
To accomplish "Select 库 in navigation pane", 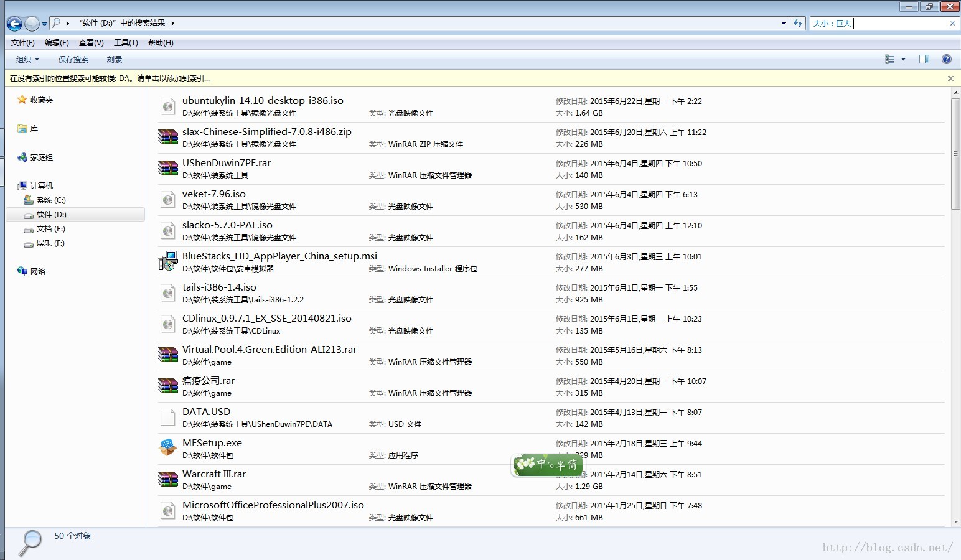I will [34, 129].
